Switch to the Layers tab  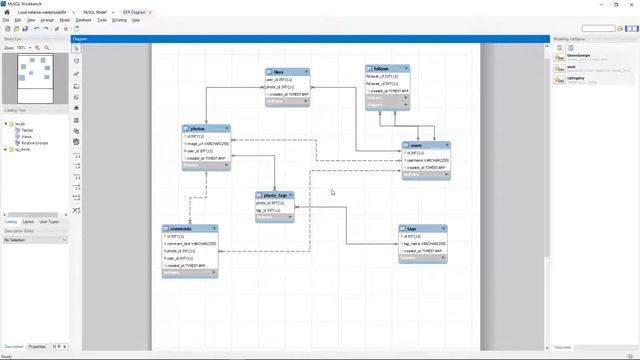(x=28, y=222)
